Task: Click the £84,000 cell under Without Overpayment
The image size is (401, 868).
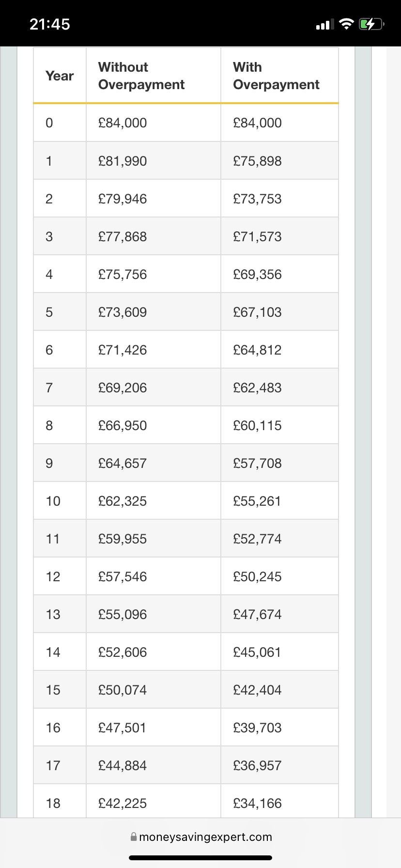Action: click(123, 123)
